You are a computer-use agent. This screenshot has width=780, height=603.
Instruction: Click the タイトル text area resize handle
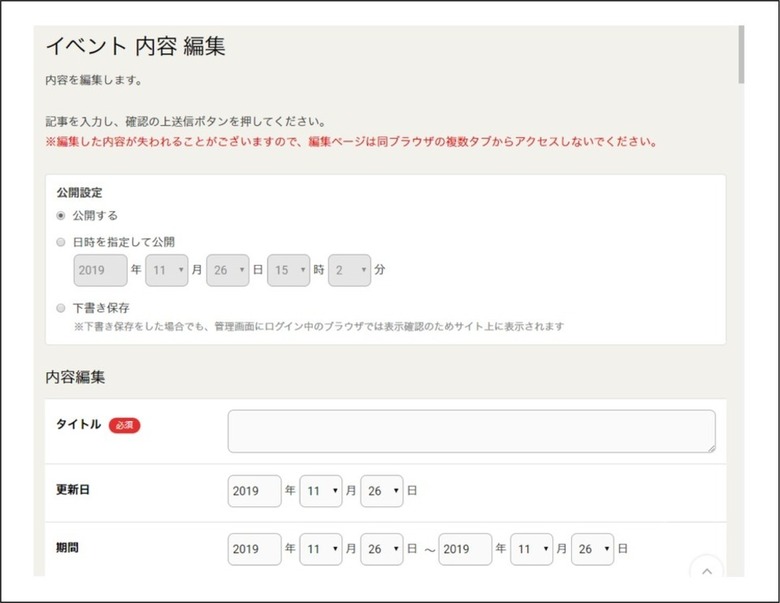711,448
